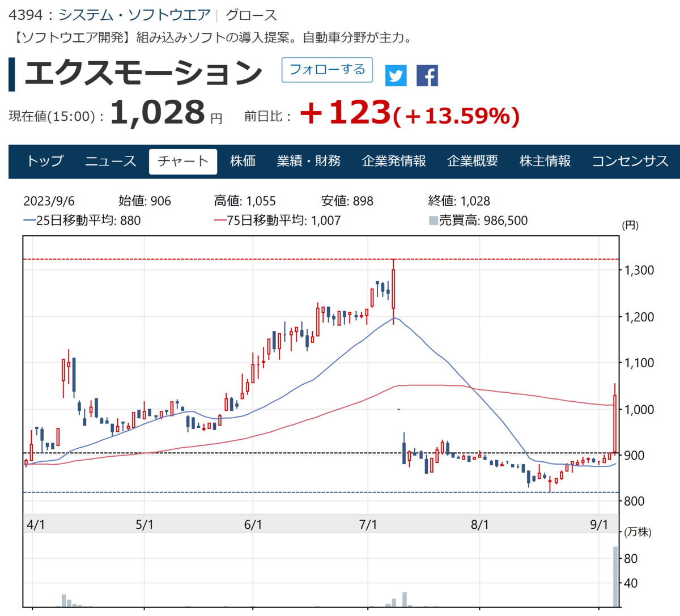Click the 7/1 date axis label
680x616 pixels.
[368, 525]
